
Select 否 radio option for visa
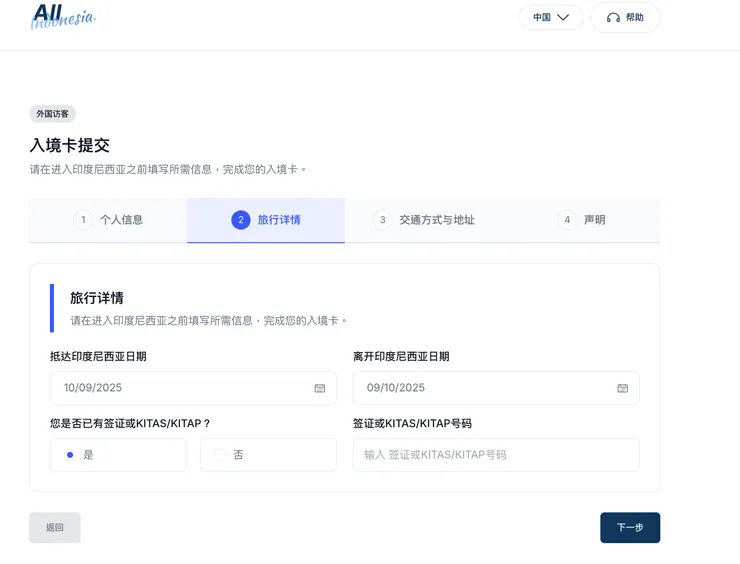[268, 455]
